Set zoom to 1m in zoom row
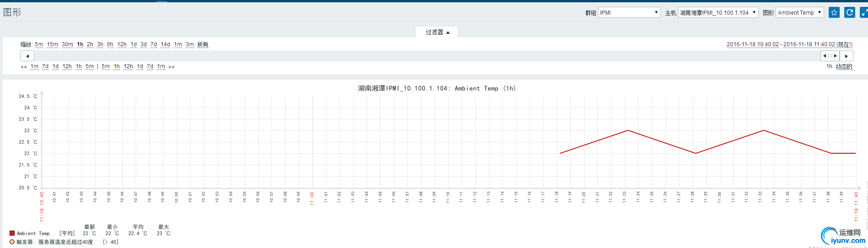The width and height of the screenshot is (868, 248). pos(178,44)
